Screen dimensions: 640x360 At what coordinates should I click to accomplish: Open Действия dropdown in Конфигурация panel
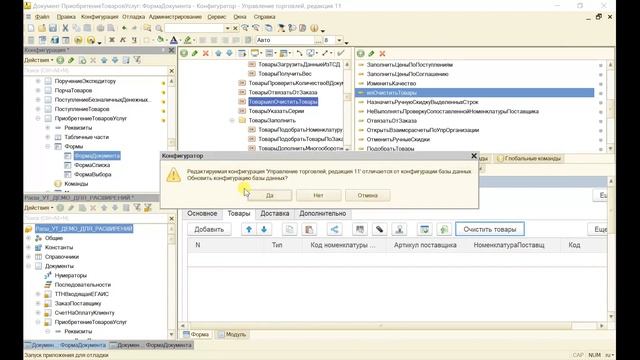38,60
